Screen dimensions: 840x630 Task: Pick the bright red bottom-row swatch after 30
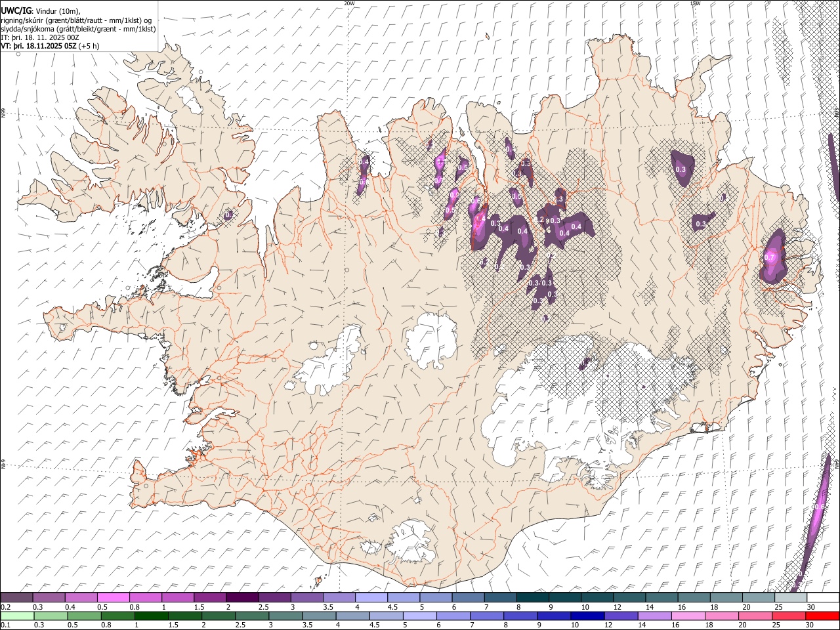(822, 616)
